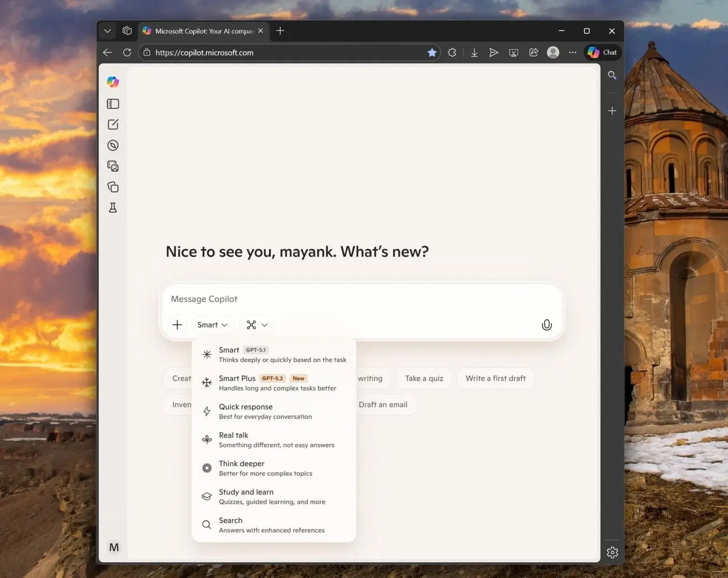Open Copilot Labs flask icon
728x578 pixels.
pos(113,208)
